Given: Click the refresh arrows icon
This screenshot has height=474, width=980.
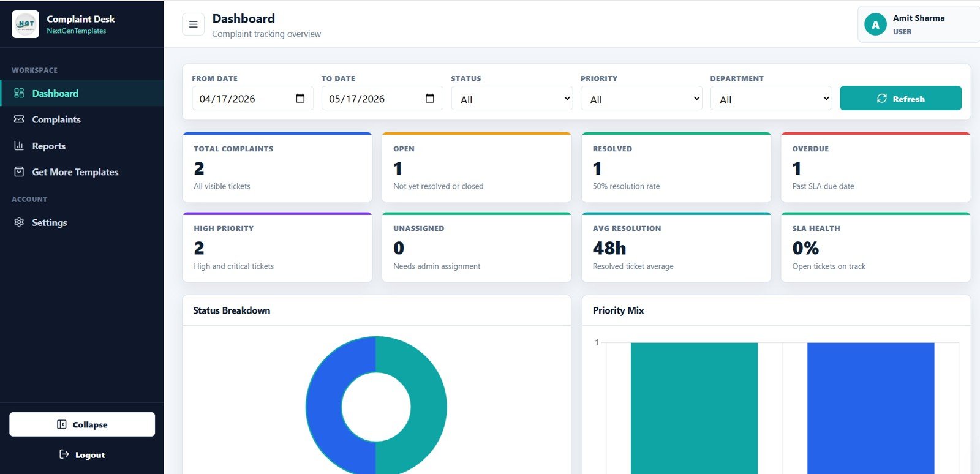Looking at the screenshot, I should tap(882, 99).
